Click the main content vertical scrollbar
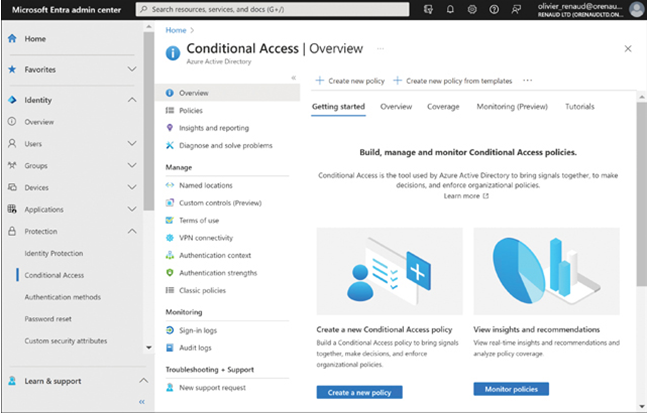 pos(642,193)
